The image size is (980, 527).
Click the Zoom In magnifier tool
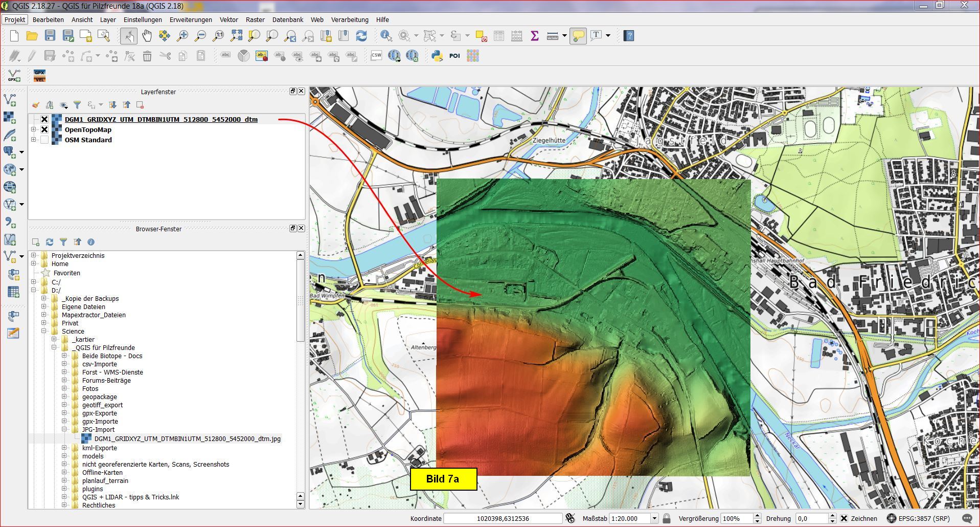coord(183,36)
